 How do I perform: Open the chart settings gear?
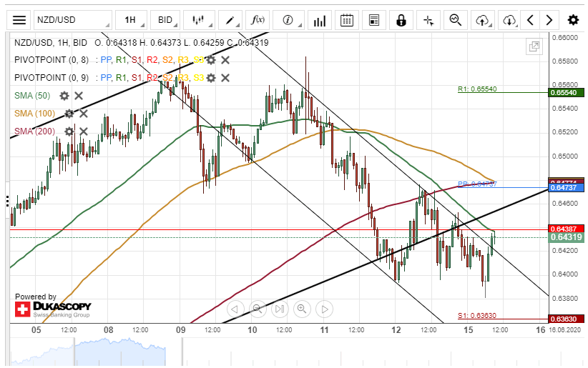pyautogui.click(x=573, y=20)
